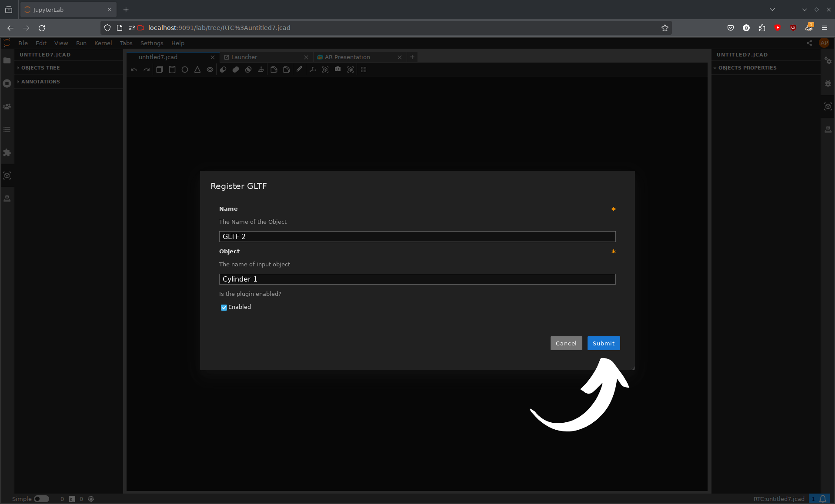Viewport: 835px width, 504px height.
Task: Click the undo arrow in toolbar
Action: click(x=134, y=70)
